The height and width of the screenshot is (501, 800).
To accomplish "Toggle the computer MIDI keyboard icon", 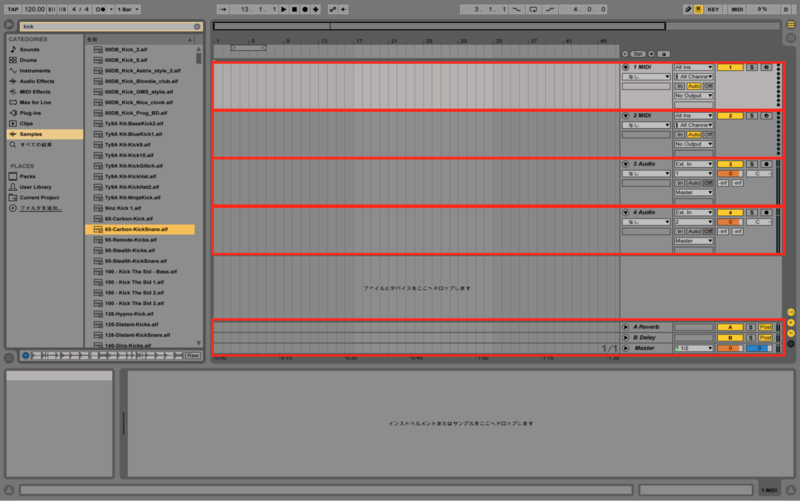I will pos(698,9).
